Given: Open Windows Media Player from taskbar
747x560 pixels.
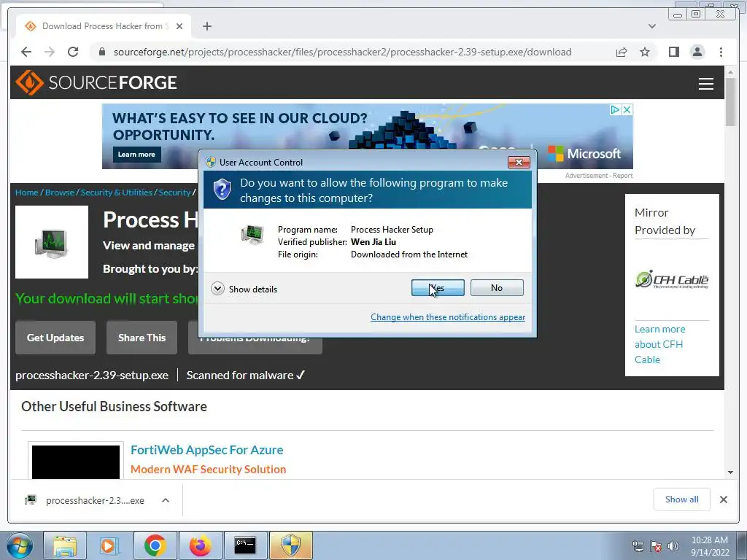Looking at the screenshot, I should tap(109, 546).
